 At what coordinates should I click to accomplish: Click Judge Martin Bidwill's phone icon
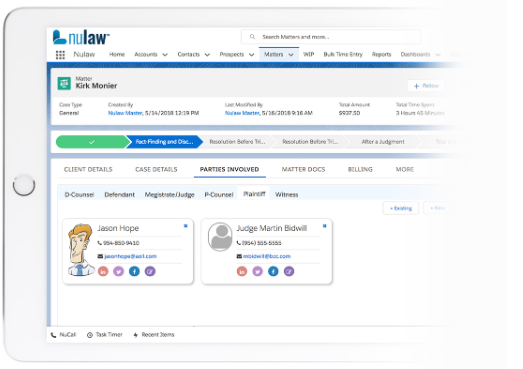click(x=238, y=243)
